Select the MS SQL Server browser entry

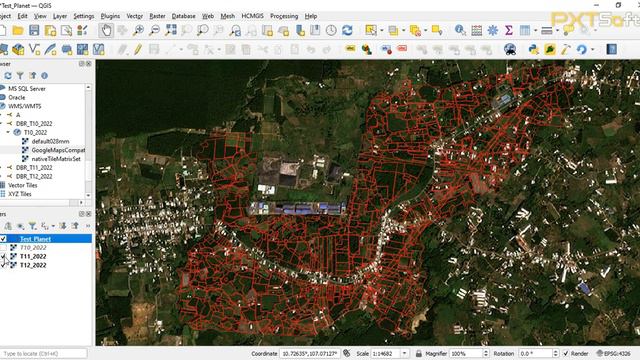tap(27, 89)
